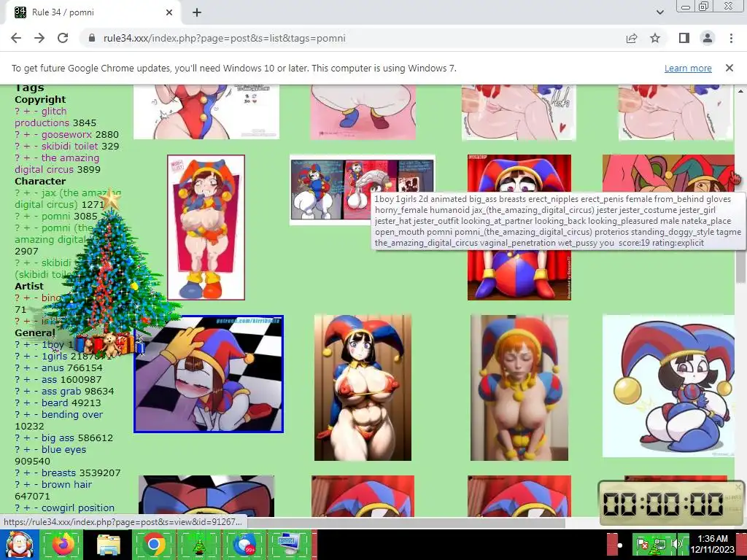The width and height of the screenshot is (747, 560).
Task: Open network status tray icon
Action: click(659, 544)
